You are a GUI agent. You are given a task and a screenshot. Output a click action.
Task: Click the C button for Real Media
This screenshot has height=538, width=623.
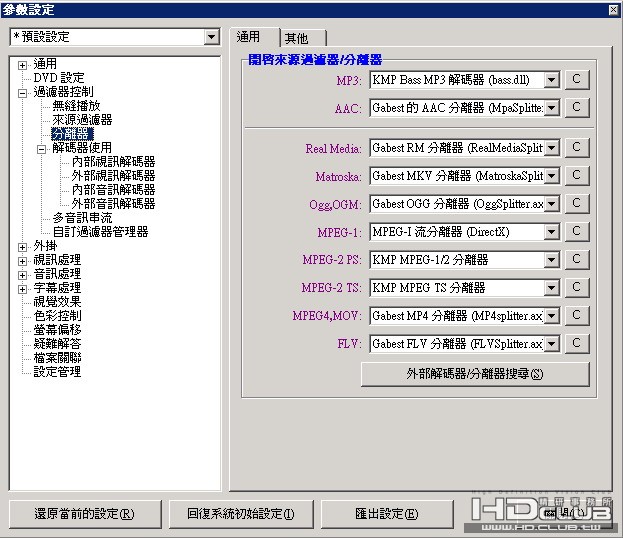point(577,148)
